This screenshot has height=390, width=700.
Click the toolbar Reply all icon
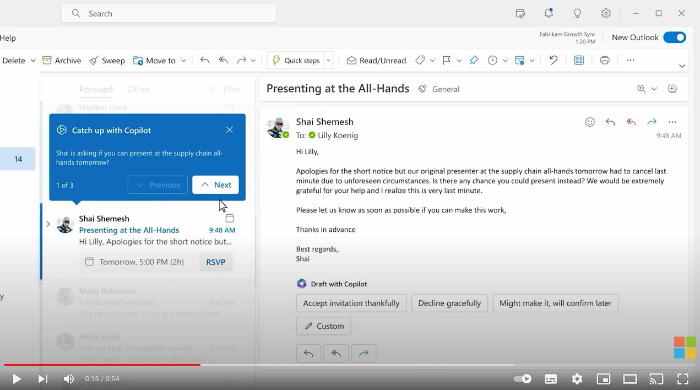coord(223,60)
